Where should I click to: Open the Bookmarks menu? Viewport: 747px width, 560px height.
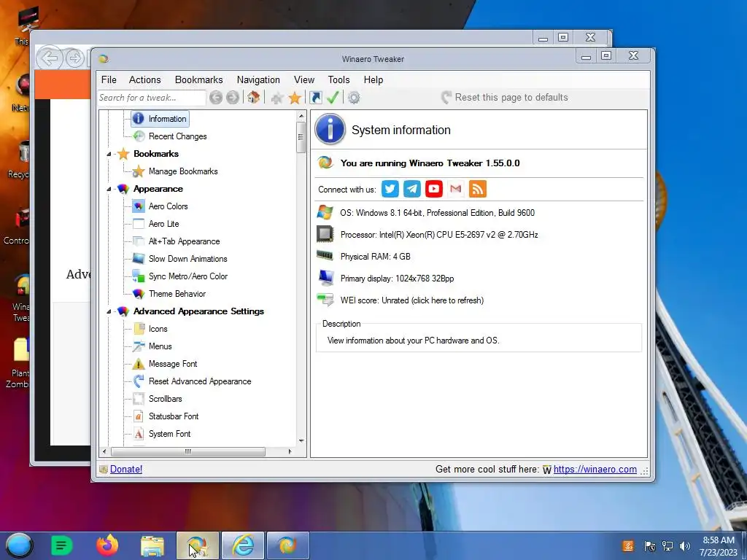pyautogui.click(x=198, y=80)
